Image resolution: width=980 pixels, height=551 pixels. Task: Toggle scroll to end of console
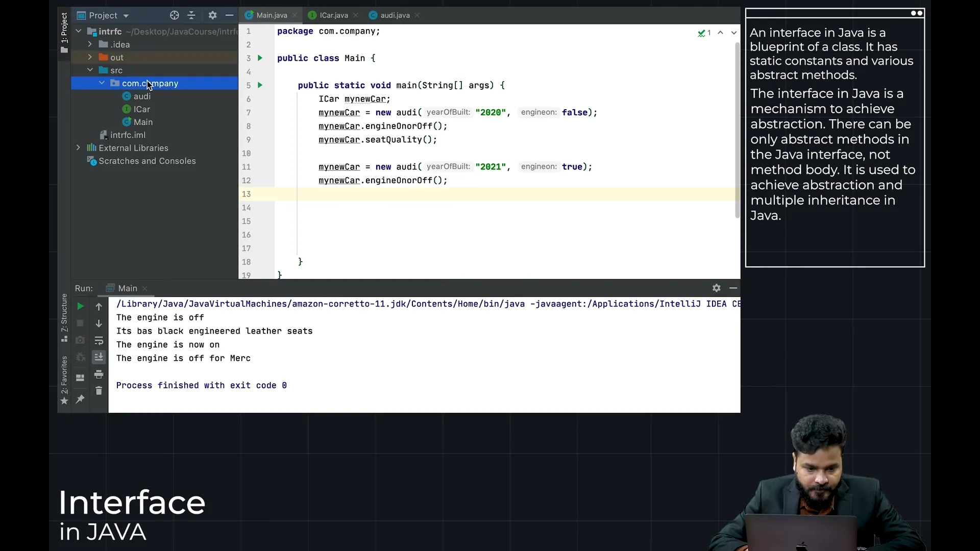(99, 357)
